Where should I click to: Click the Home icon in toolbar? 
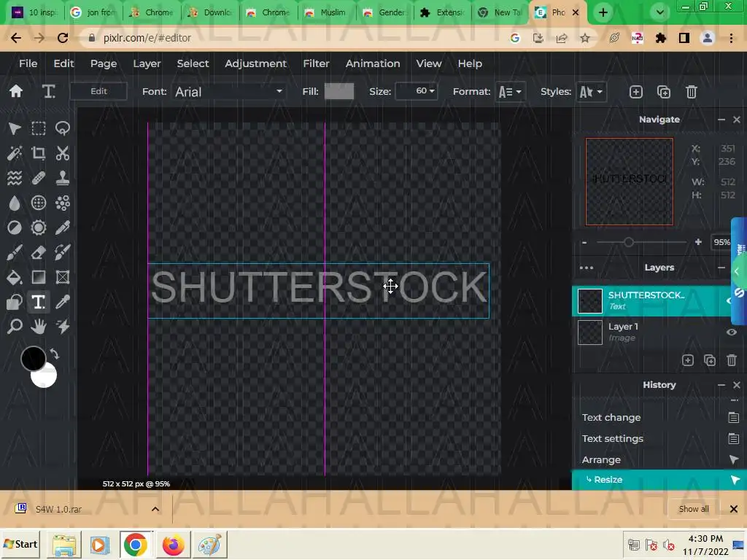(16, 91)
